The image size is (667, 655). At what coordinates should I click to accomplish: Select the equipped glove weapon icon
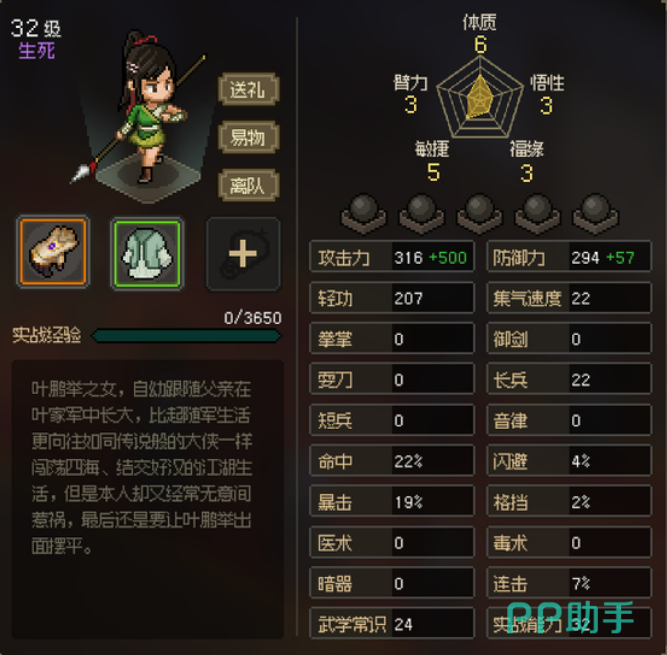tap(53, 252)
